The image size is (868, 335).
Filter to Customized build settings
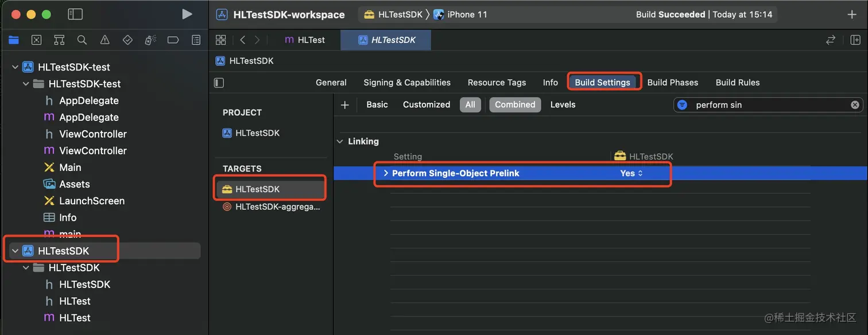(x=427, y=105)
